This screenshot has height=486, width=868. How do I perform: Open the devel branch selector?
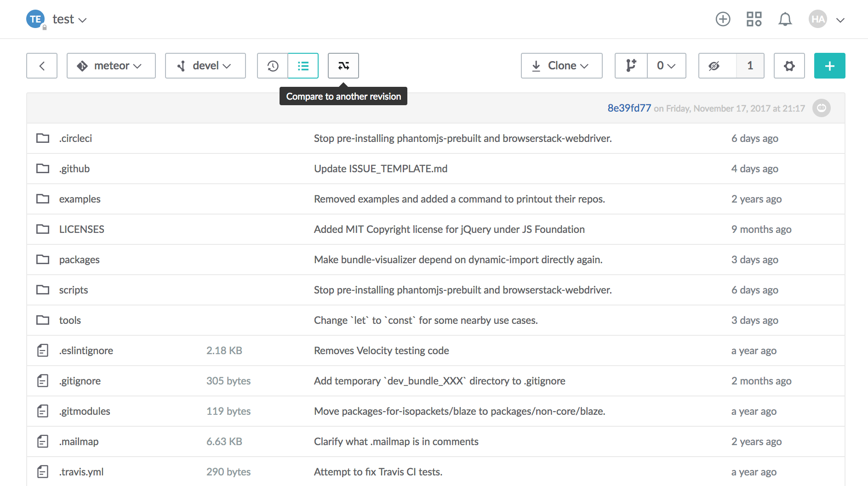tap(205, 66)
